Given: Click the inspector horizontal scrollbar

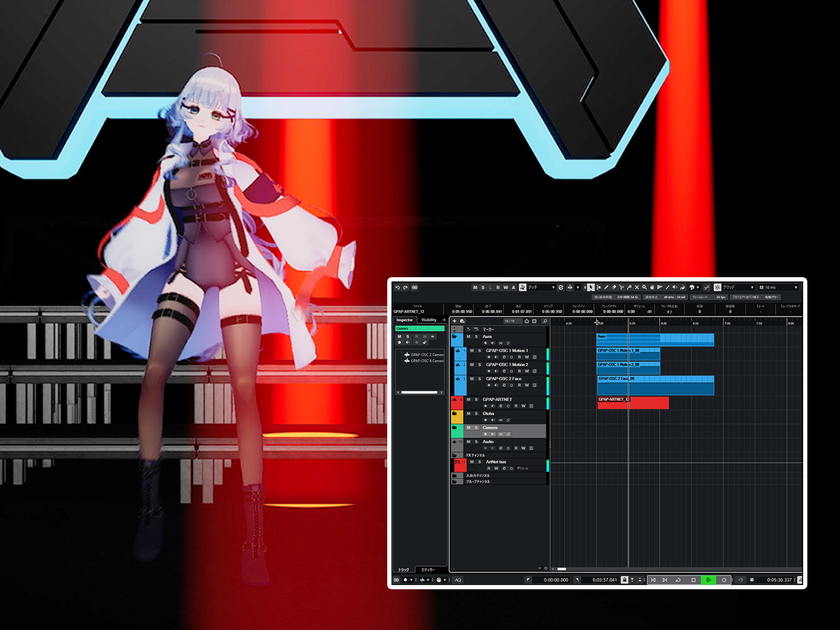Looking at the screenshot, I should click(419, 392).
